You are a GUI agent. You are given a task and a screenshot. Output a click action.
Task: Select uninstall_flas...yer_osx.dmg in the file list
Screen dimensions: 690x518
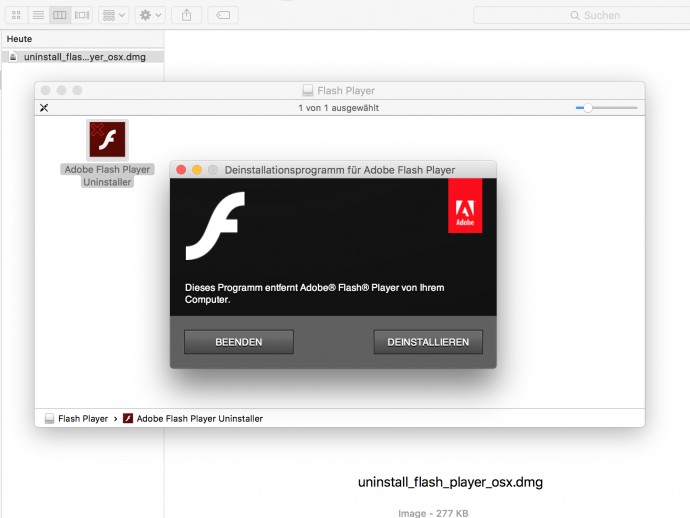[x=83, y=57]
